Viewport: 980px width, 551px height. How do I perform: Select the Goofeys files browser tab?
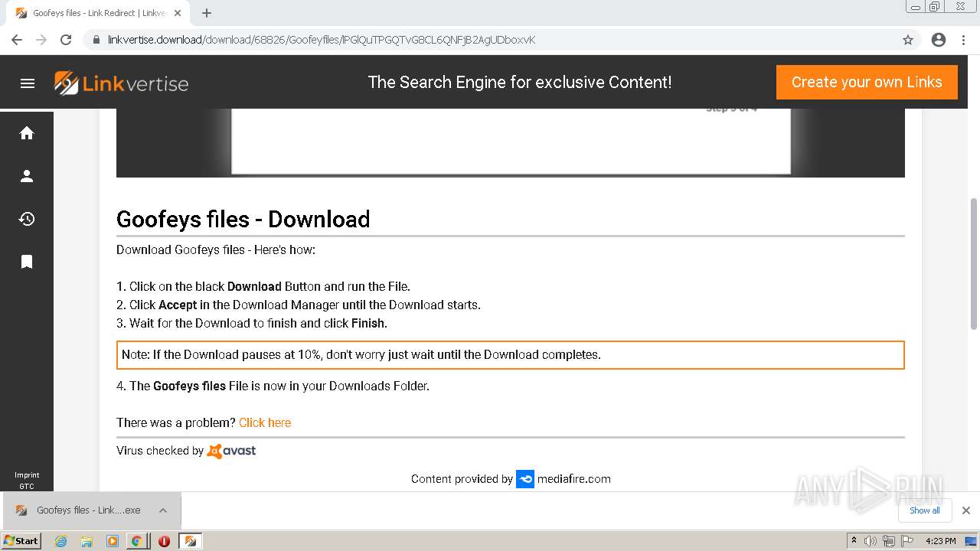point(100,13)
